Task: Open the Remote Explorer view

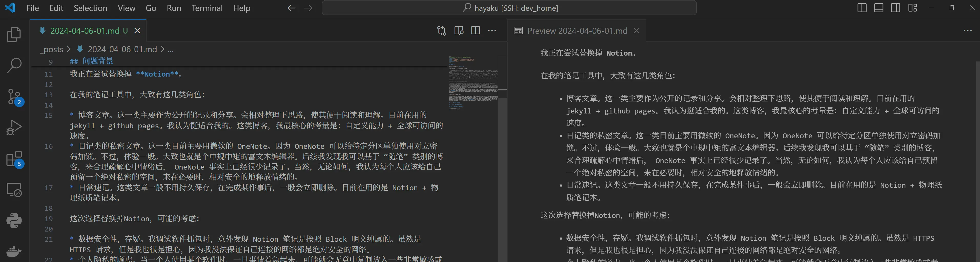Action: coord(14,190)
